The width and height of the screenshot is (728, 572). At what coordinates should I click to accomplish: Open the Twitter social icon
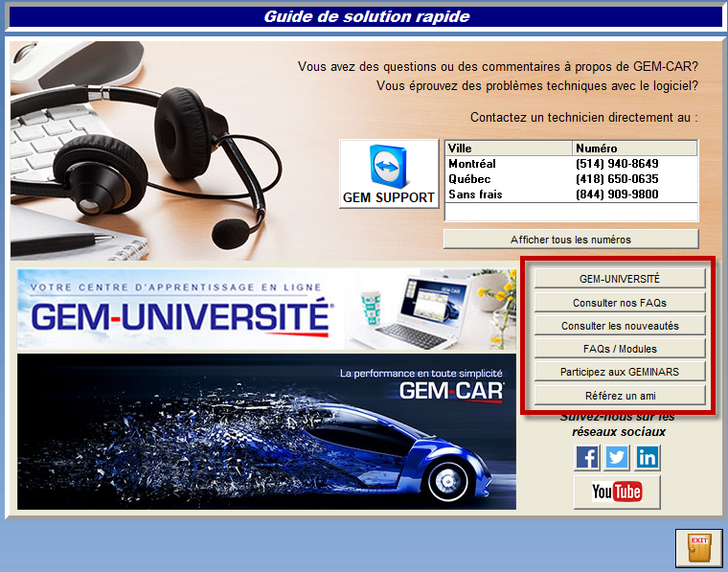point(617,457)
